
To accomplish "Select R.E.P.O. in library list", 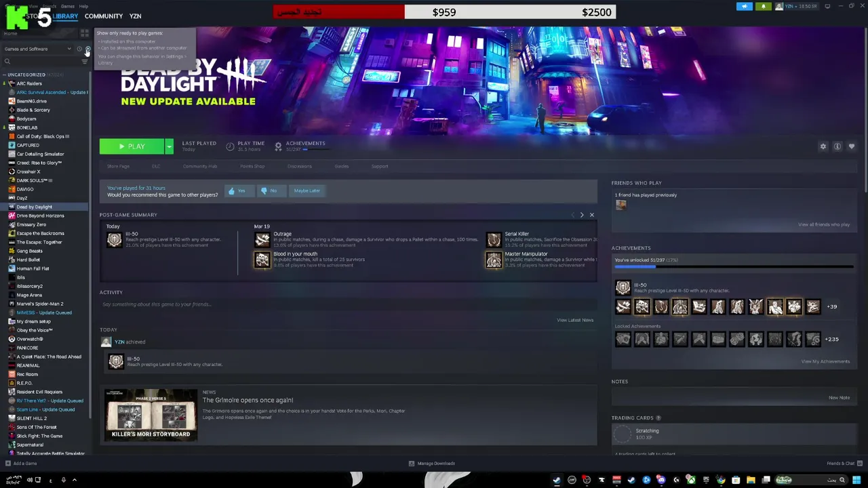I will (24, 383).
